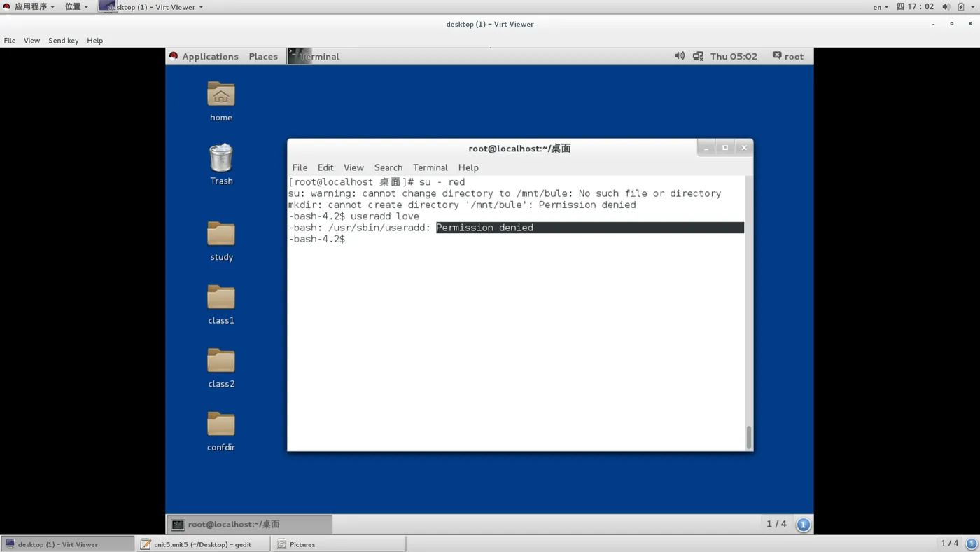Open Virt Viewer File menu
The height and width of the screenshot is (552, 980).
(10, 41)
